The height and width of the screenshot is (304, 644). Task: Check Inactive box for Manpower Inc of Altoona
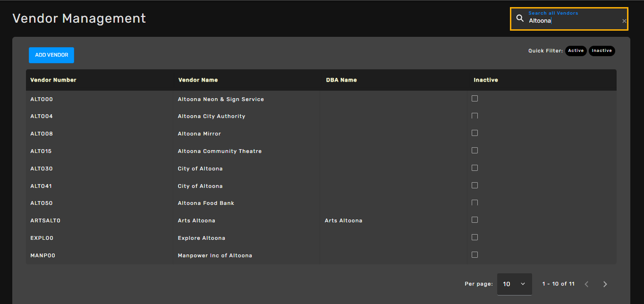(475, 255)
